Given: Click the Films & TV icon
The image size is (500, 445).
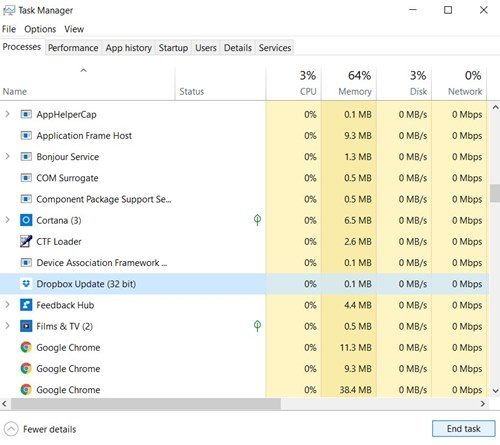Looking at the screenshot, I should (26, 326).
